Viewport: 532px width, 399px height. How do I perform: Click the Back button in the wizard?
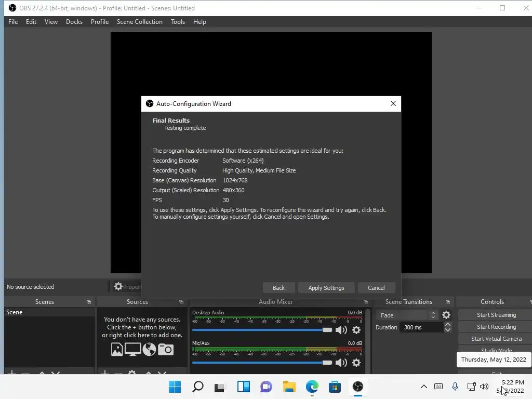point(278,288)
